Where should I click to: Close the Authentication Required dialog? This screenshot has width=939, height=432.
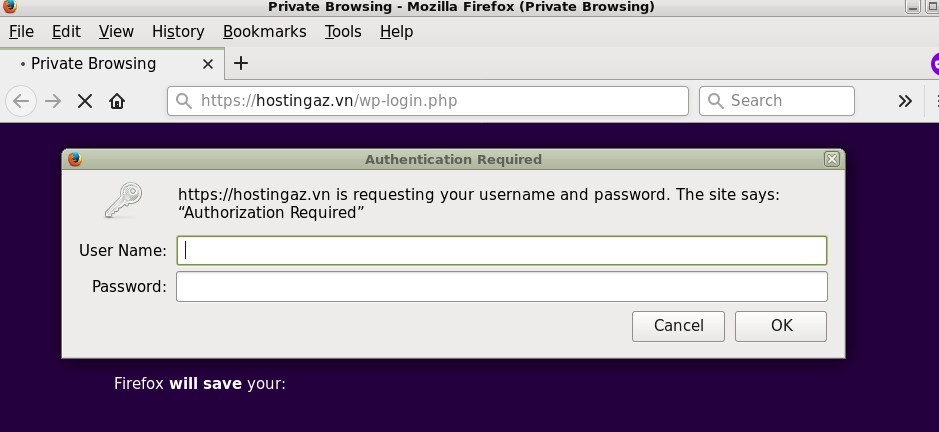click(831, 159)
